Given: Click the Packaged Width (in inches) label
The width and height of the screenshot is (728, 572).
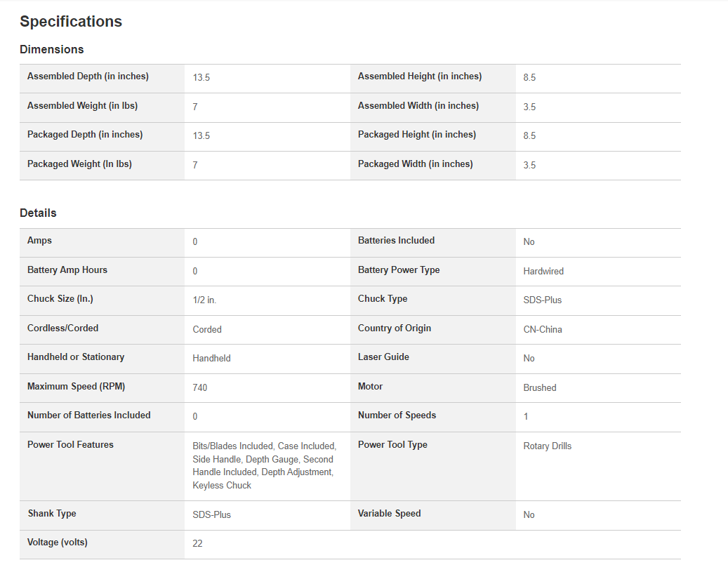Looking at the screenshot, I should coord(415,164).
